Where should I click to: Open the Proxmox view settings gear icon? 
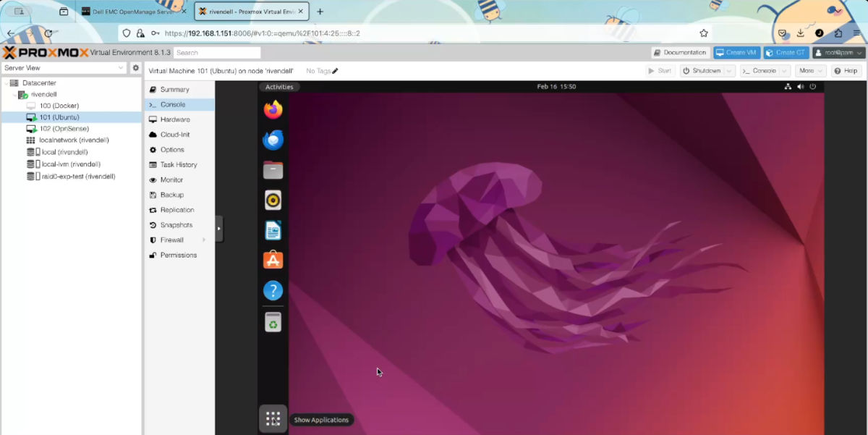click(x=135, y=66)
